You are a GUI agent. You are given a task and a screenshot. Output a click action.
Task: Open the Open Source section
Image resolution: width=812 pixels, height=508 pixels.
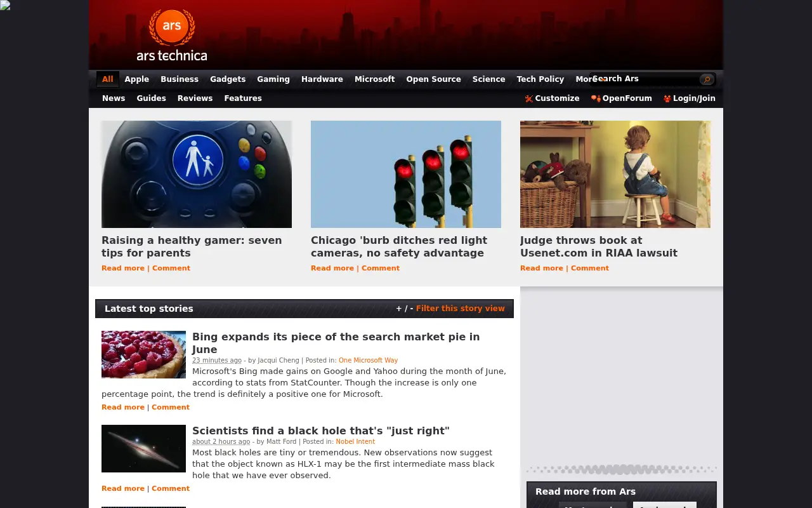(x=434, y=79)
